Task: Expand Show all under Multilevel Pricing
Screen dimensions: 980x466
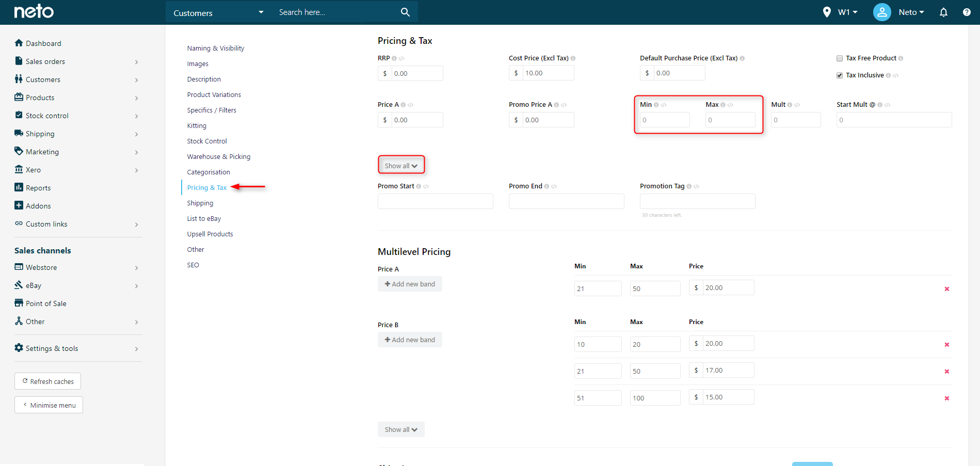Action: tap(401, 429)
